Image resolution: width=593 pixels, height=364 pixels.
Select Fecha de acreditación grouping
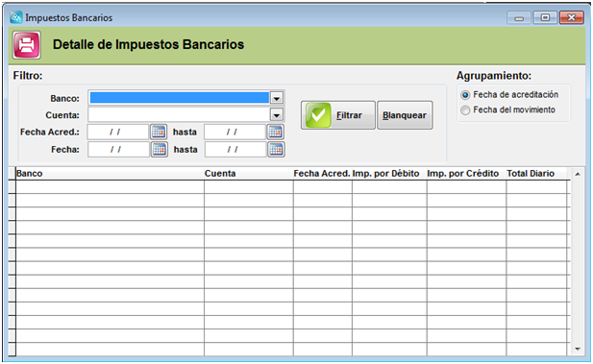465,94
